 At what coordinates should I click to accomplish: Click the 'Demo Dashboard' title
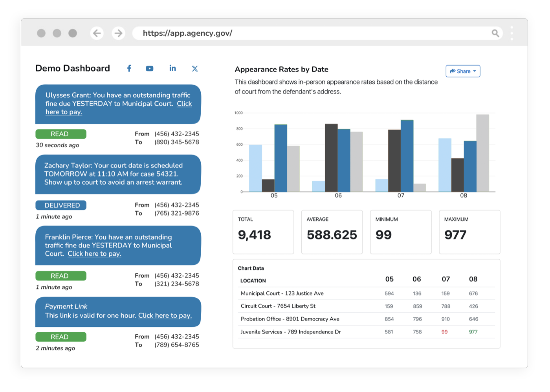(73, 68)
